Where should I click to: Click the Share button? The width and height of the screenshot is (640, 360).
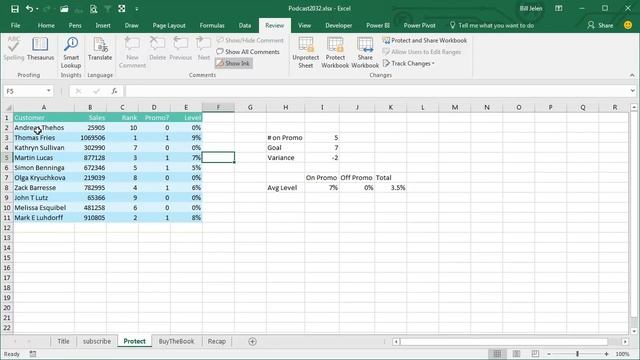600,25
